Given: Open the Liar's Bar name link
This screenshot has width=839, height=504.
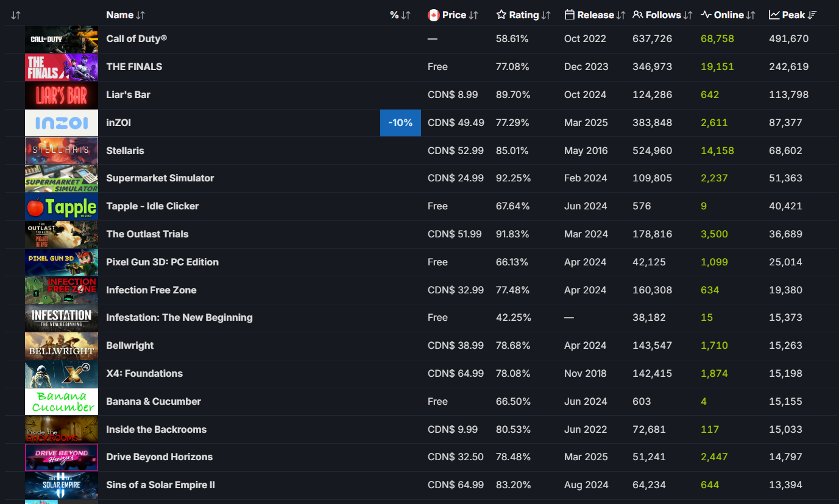Looking at the screenshot, I should 128,95.
